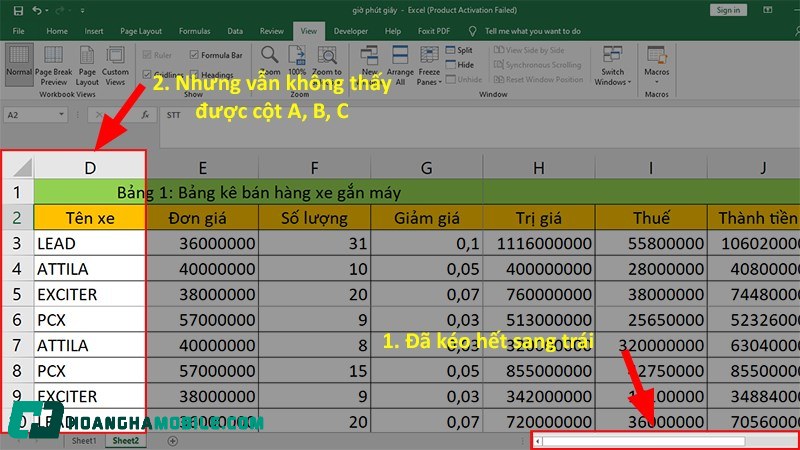Click the horizontal scrollbar thumb
The height and width of the screenshot is (450, 800).
click(643, 441)
